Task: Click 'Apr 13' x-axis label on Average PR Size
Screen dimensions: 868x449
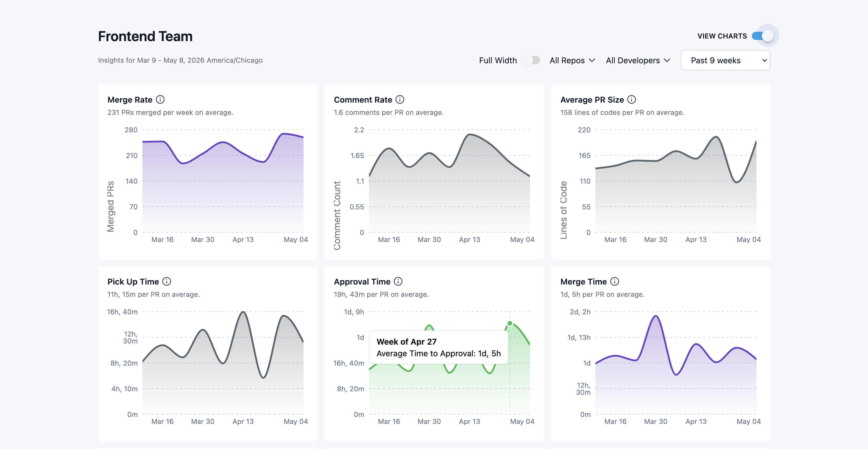Action: pos(696,240)
